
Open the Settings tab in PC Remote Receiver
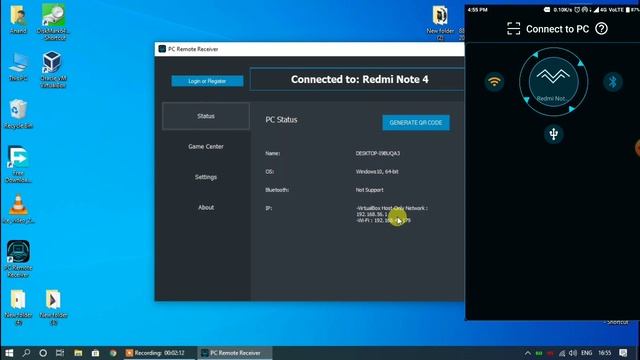(x=206, y=177)
